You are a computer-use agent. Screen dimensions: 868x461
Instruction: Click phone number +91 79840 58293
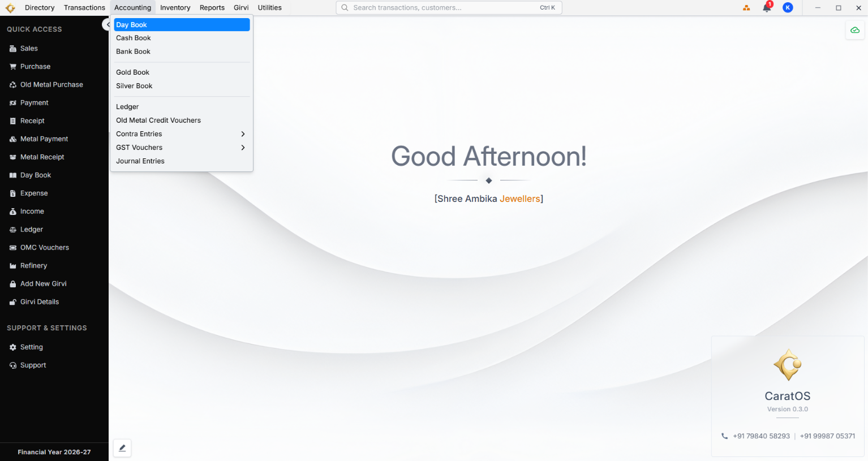point(761,436)
